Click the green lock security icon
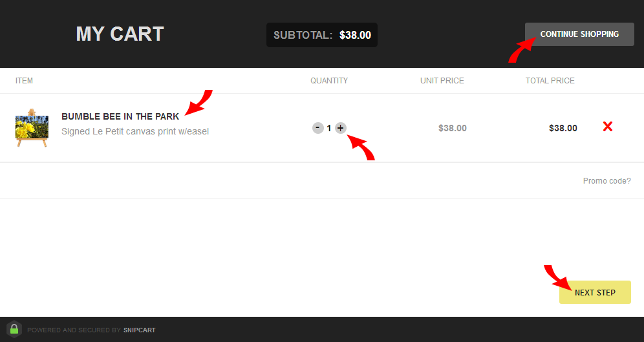644x342 pixels. pos(14,329)
